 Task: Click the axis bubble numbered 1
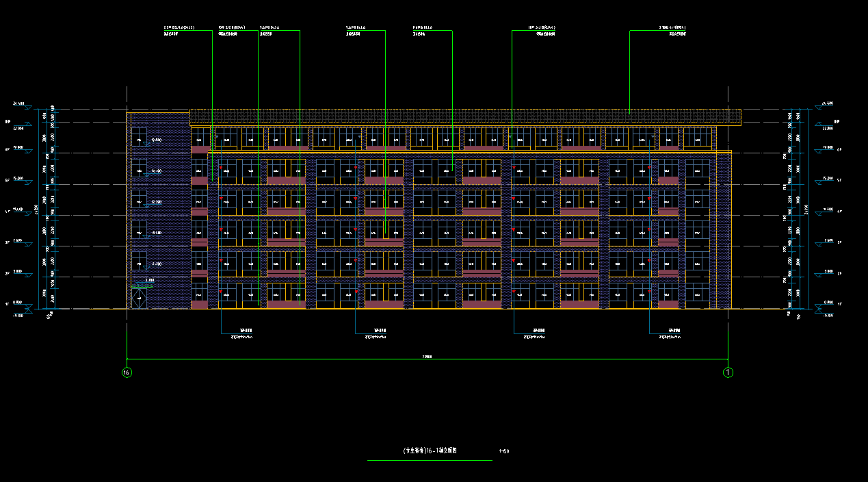pos(728,372)
